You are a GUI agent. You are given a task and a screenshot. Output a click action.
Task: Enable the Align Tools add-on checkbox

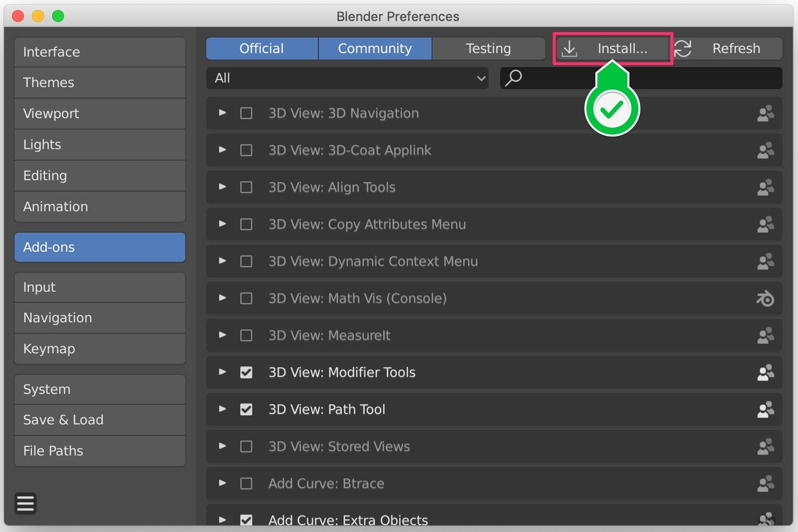click(x=246, y=188)
